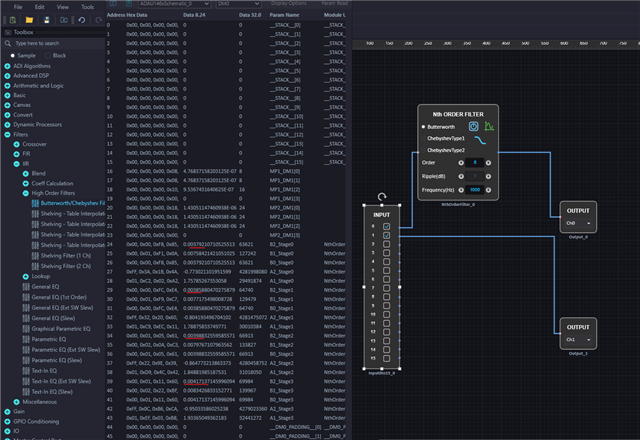Click the new project toolbar icon
This screenshot has height=440, width=640.
(x=13, y=20)
